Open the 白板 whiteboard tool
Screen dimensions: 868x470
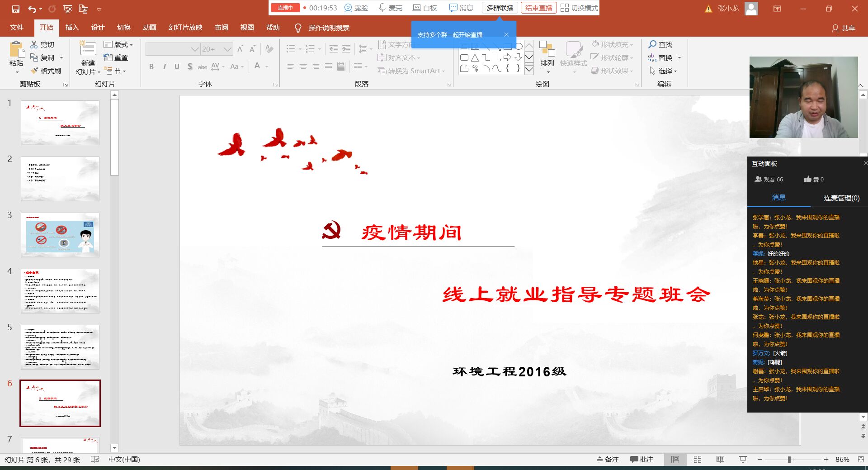click(425, 8)
